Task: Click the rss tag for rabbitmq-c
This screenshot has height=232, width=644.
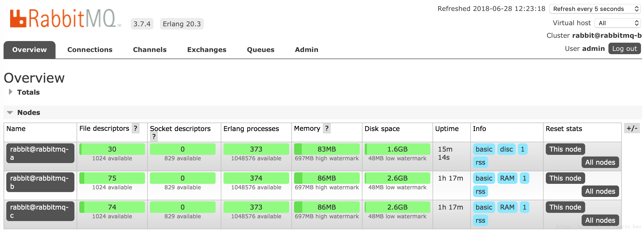Action: point(480,220)
